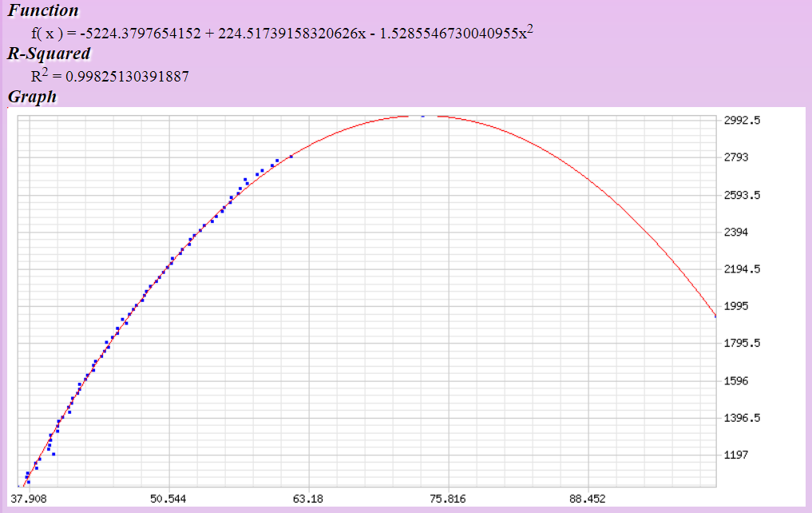Viewport: 812px width, 513px height.
Task: Select the 50.544 x-axis label
Action: pyautogui.click(x=168, y=499)
